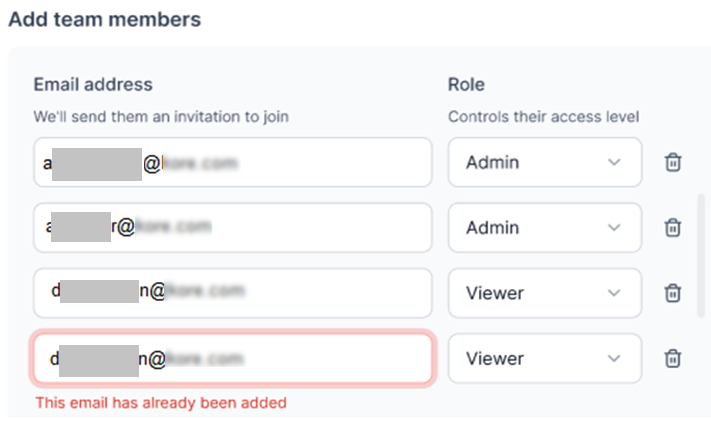This screenshot has height=422, width=711.
Task: Click into the second email address field
Action: (x=300, y=228)
